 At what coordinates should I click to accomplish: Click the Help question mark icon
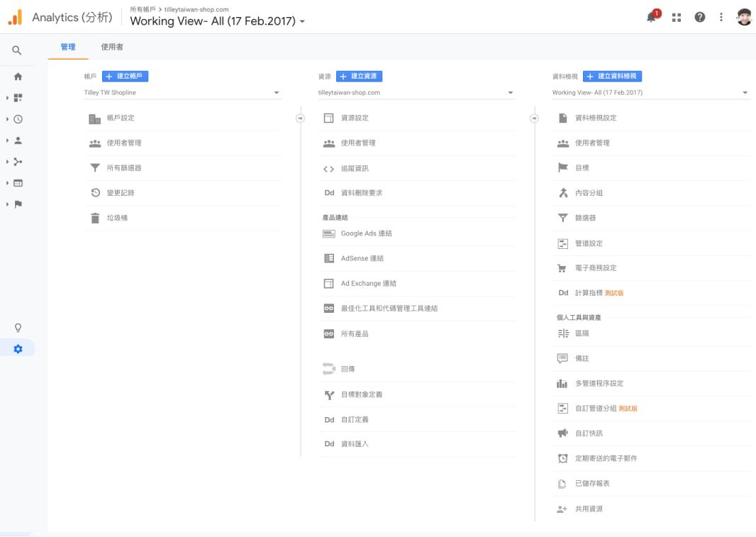click(701, 17)
